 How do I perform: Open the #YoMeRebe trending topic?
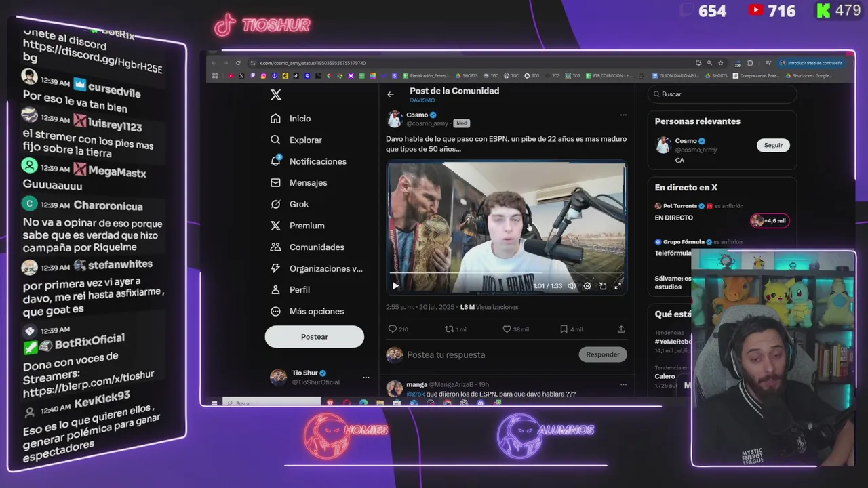pyautogui.click(x=673, y=342)
